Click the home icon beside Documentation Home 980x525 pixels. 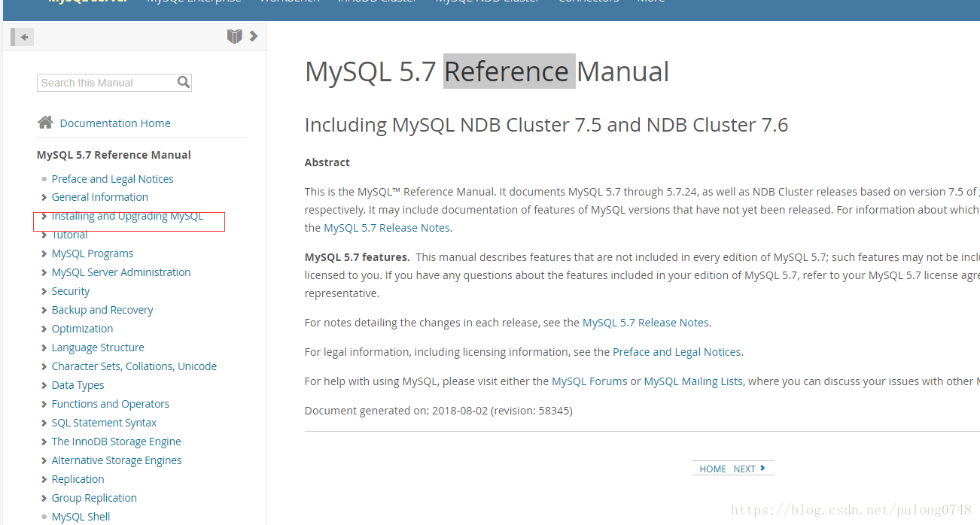[45, 123]
